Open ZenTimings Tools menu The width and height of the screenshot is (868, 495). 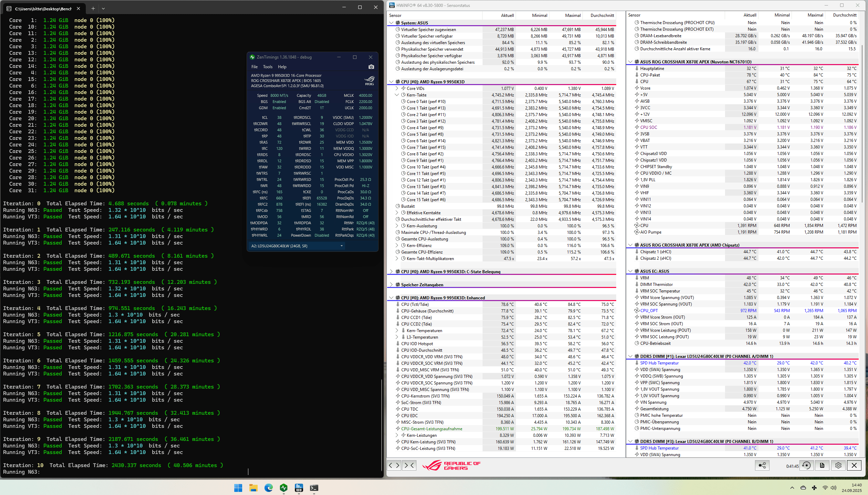point(267,67)
